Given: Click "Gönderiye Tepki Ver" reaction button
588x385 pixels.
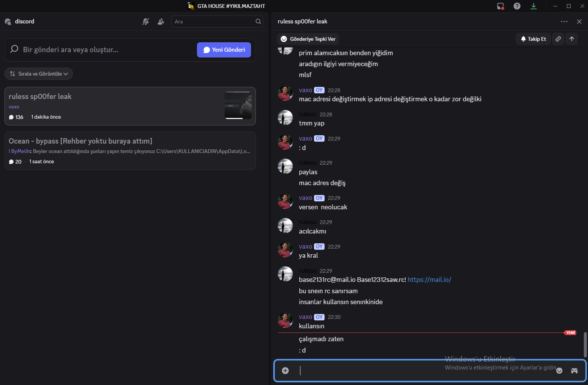Looking at the screenshot, I should [308, 39].
